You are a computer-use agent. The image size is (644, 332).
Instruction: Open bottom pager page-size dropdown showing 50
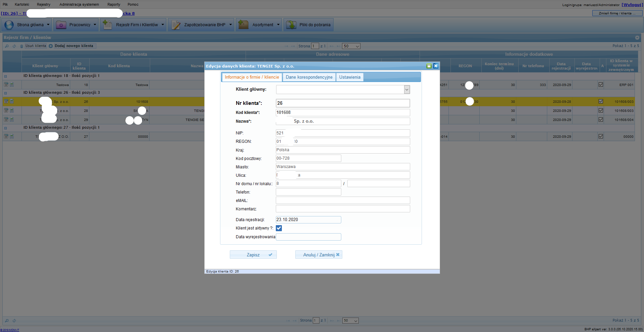tap(350, 321)
